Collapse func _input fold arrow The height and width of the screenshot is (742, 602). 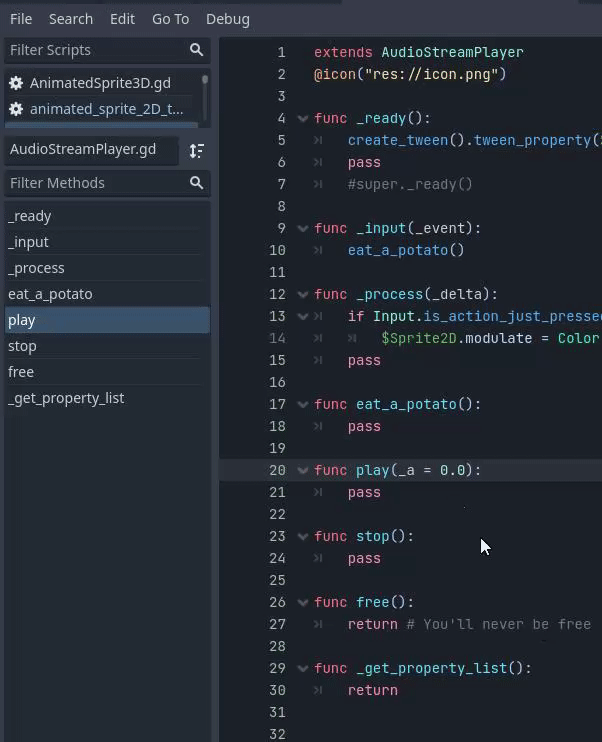point(303,229)
